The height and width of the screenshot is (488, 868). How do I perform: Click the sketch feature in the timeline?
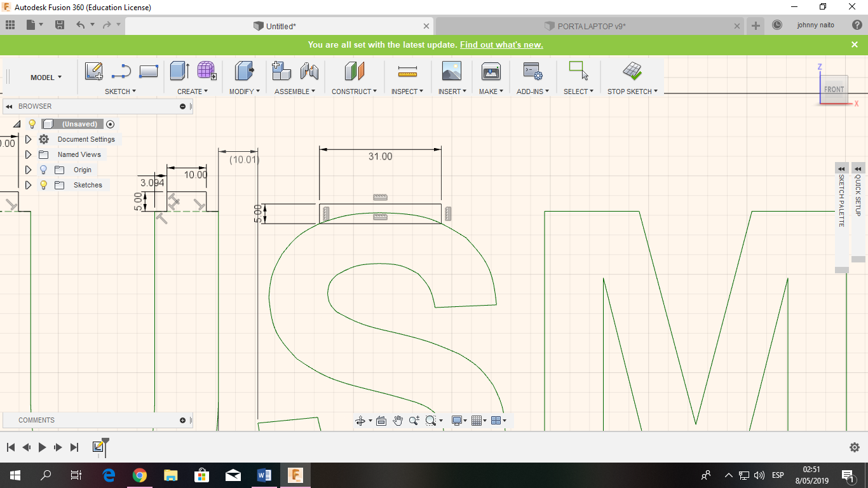tap(98, 447)
